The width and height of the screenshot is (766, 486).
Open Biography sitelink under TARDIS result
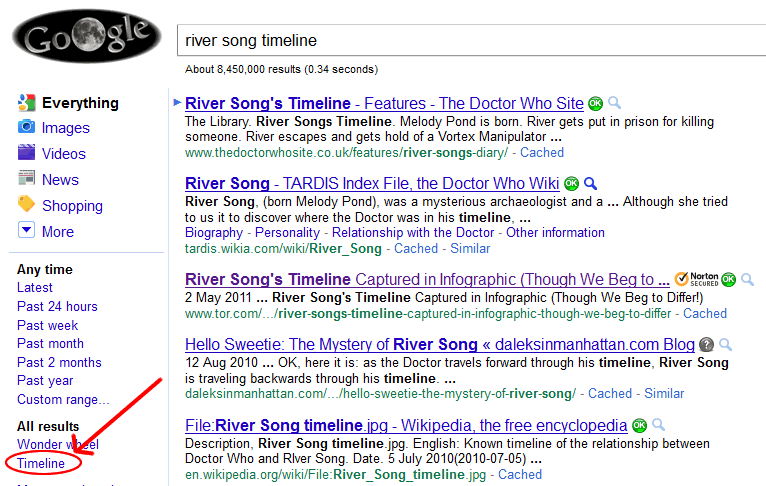coord(213,233)
